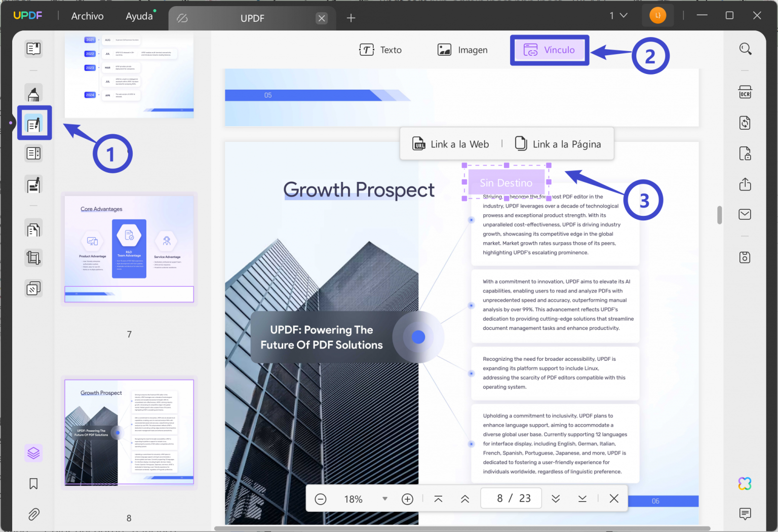The width and height of the screenshot is (778, 532).
Task: Expand the zoom percentage dropdown
Action: [385, 499]
